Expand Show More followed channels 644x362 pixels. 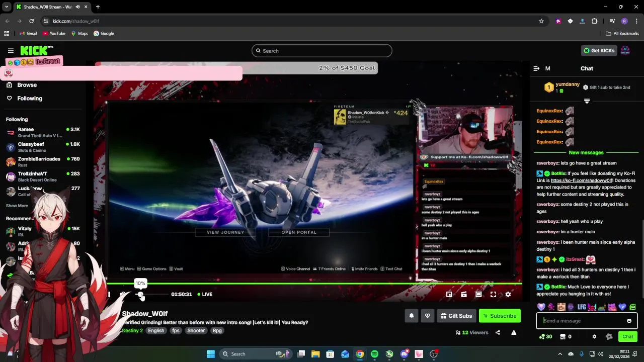(x=17, y=206)
